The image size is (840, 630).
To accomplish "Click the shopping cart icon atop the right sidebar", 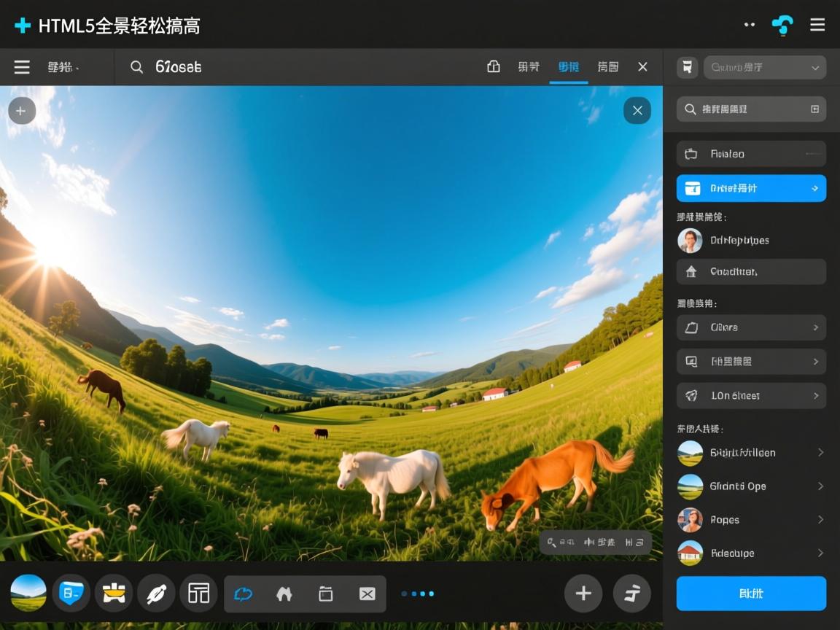I will coord(686,67).
